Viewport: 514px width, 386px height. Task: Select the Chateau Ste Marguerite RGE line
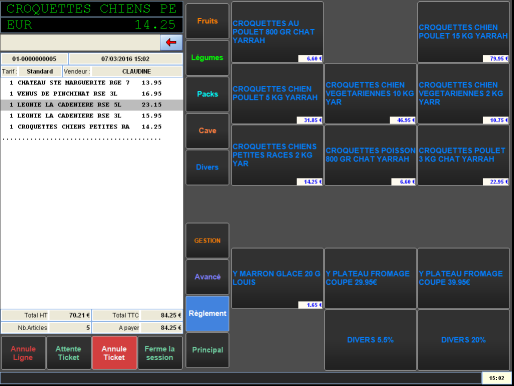(92, 83)
